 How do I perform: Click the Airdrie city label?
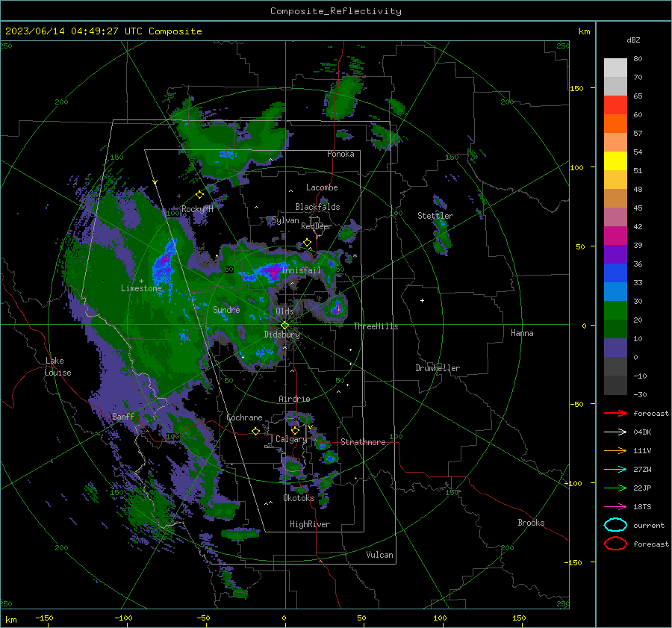click(294, 399)
